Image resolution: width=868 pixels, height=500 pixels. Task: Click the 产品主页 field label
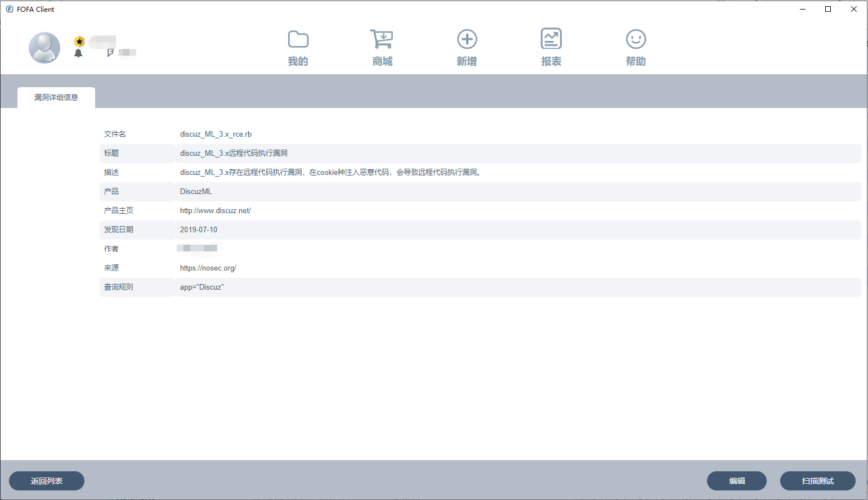(x=119, y=210)
